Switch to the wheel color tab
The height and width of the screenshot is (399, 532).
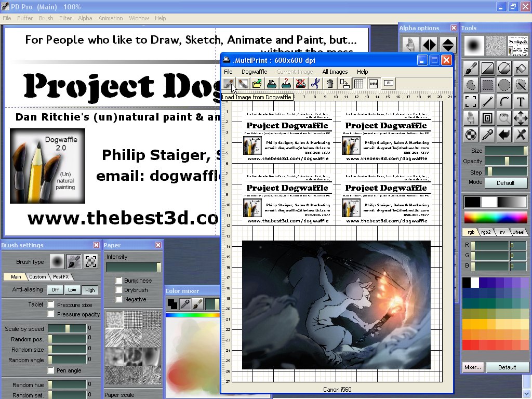tap(518, 232)
